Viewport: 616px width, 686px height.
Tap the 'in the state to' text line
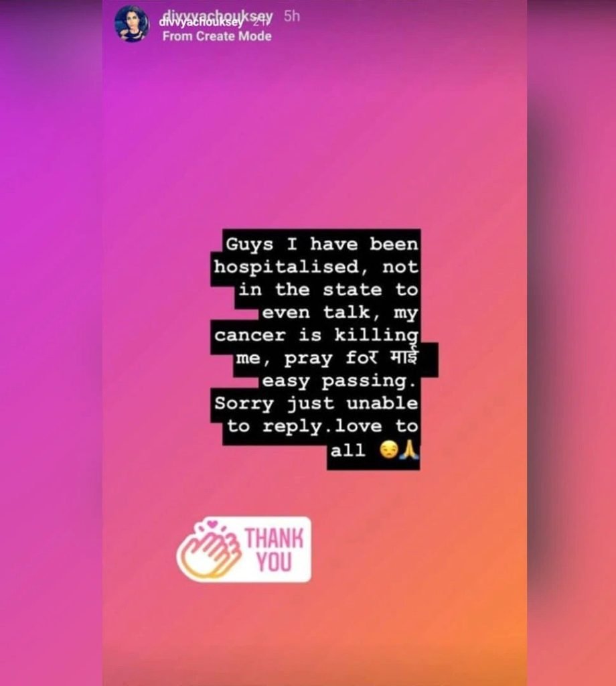(328, 289)
